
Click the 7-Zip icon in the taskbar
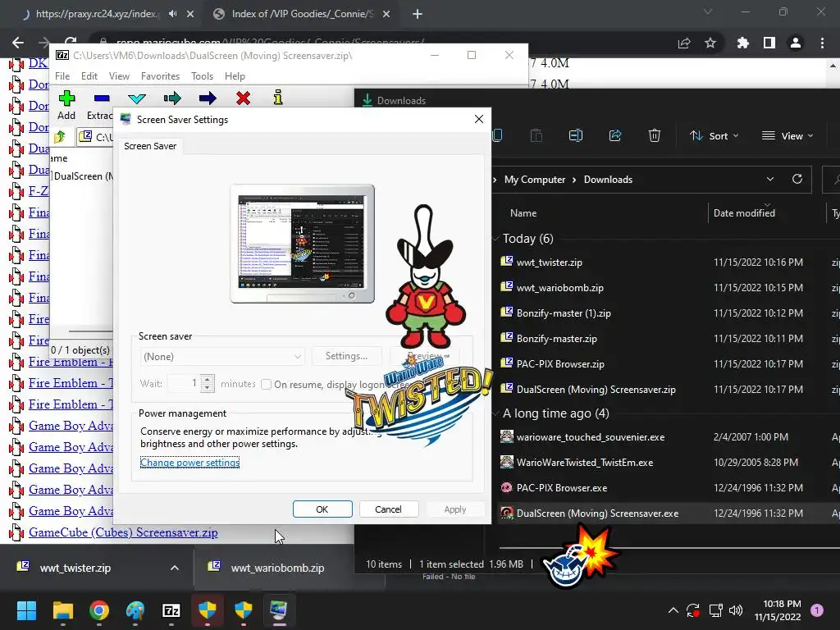171,610
